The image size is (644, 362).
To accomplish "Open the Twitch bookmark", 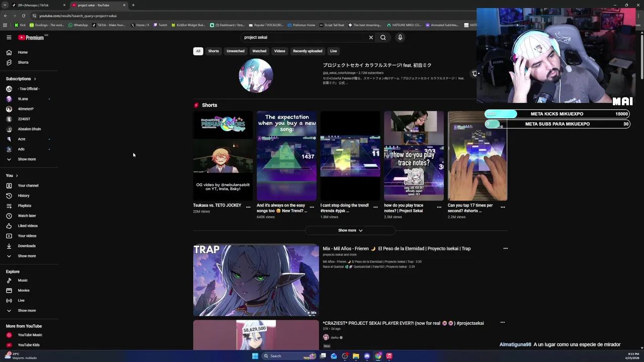I will tap(160, 25).
